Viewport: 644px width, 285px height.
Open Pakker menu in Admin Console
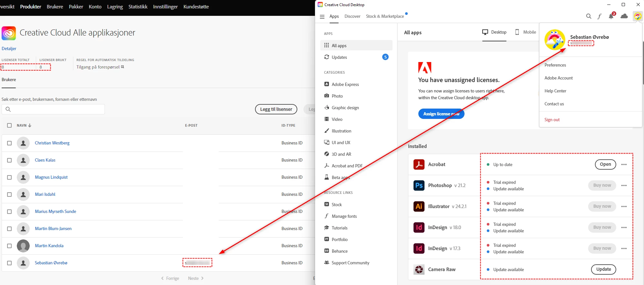(76, 7)
